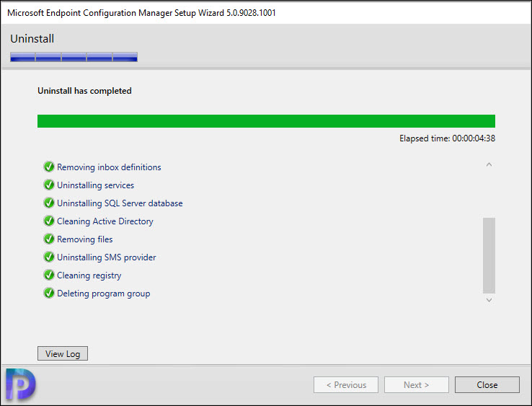Click the disabled Previous button
Viewport: 532px width, 406px height.
pyautogui.click(x=346, y=384)
